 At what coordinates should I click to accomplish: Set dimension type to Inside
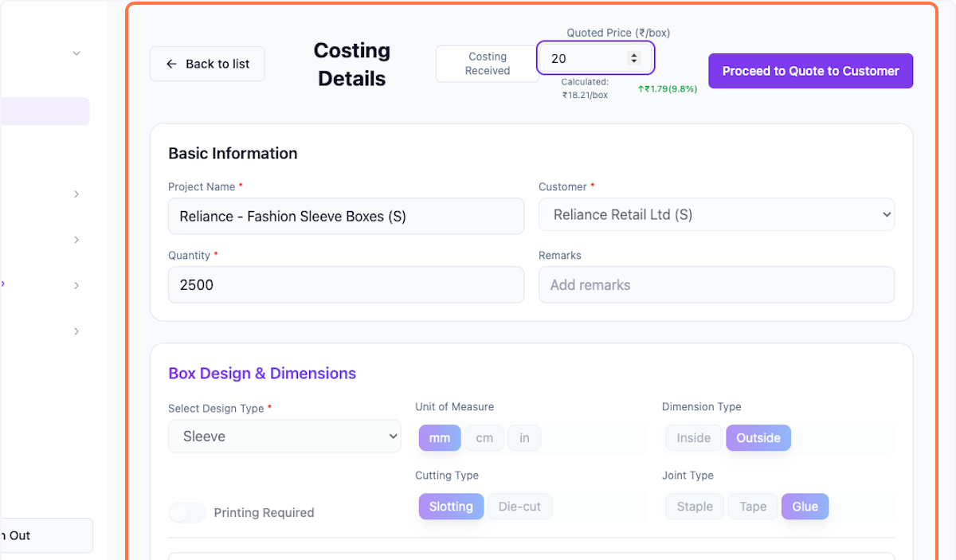[x=693, y=437]
